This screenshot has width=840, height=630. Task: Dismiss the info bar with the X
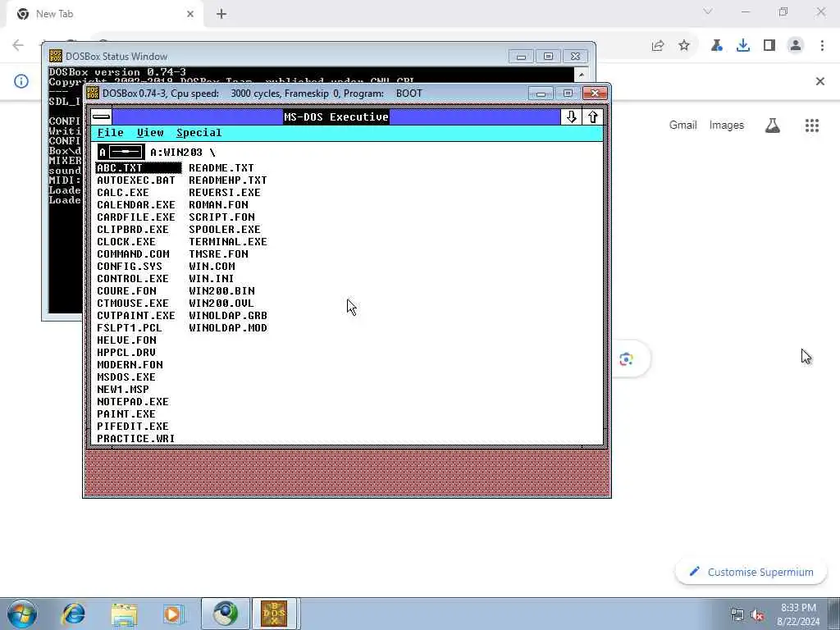click(x=819, y=81)
